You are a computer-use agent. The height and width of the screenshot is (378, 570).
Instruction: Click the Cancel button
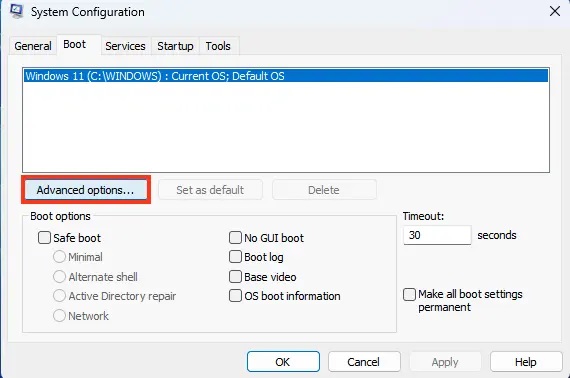pyautogui.click(x=364, y=362)
